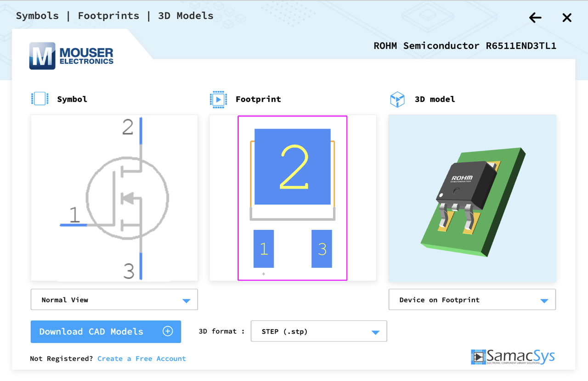Open the STEP (.stp) format dropdown
The width and height of the screenshot is (588, 381).
(319, 331)
